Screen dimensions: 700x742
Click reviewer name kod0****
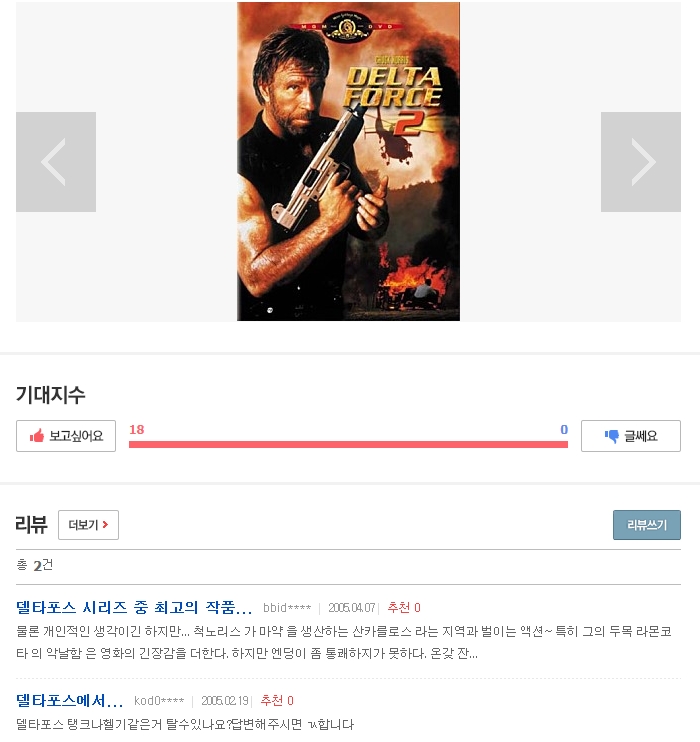coord(159,701)
